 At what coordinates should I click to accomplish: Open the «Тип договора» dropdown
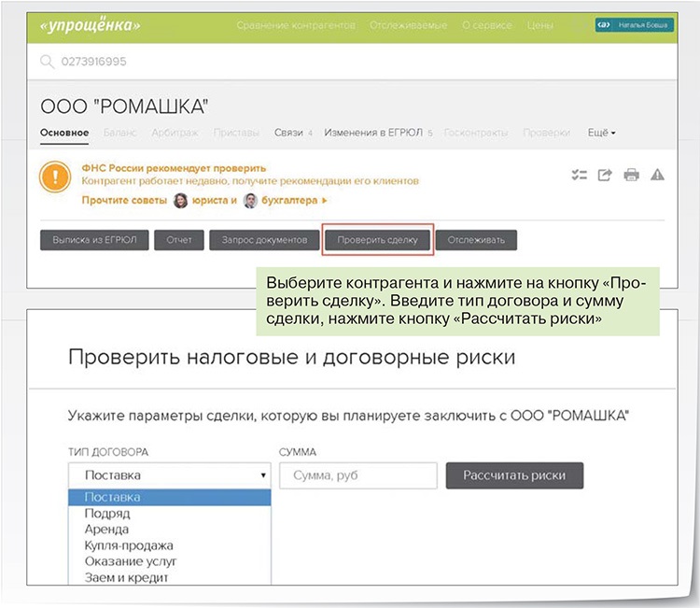[x=169, y=475]
